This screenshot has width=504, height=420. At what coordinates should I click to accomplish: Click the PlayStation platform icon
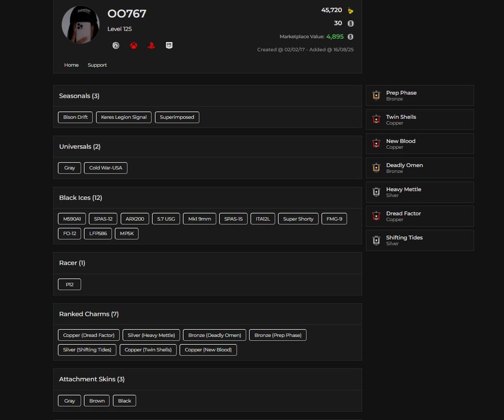(x=151, y=46)
